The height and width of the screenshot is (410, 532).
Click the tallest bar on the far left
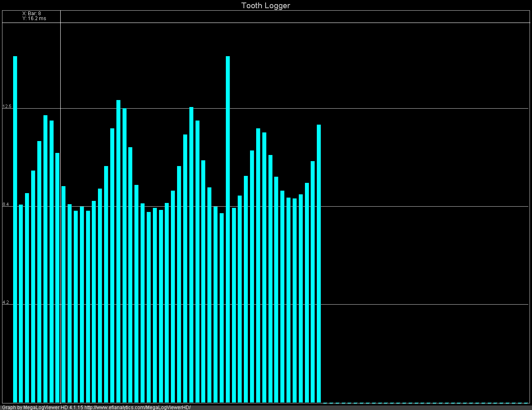(x=15, y=164)
